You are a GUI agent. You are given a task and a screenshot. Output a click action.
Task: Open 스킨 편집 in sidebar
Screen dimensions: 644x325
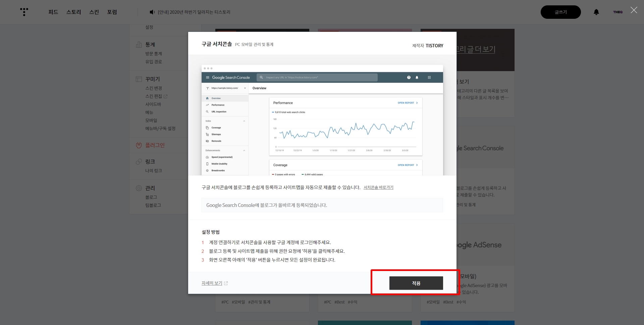154,96
